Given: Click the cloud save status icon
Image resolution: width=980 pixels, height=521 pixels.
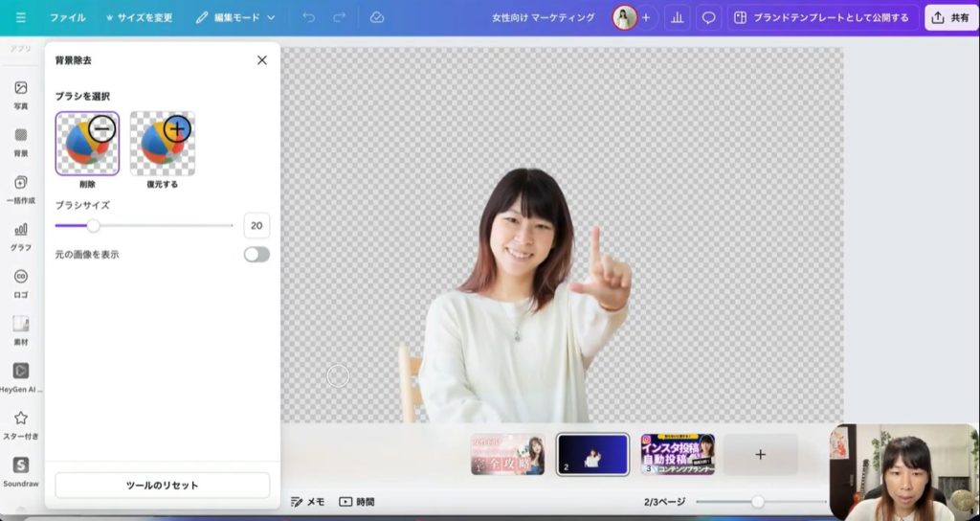Looking at the screenshot, I should pos(377,17).
